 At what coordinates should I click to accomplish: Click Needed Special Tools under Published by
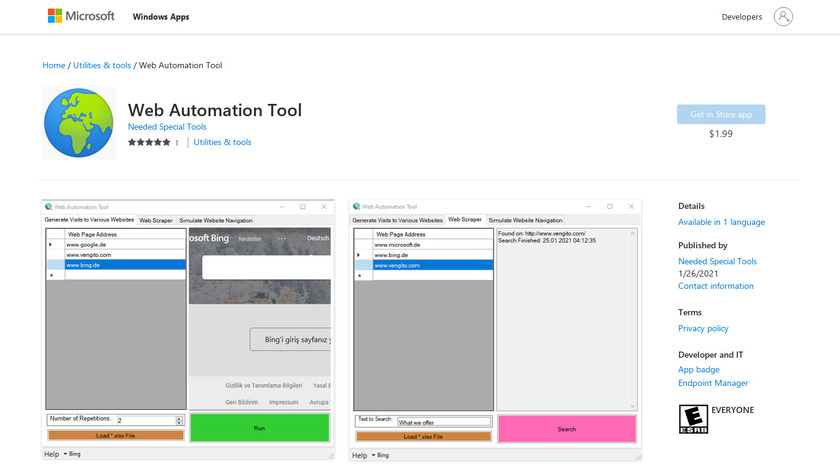pos(717,261)
